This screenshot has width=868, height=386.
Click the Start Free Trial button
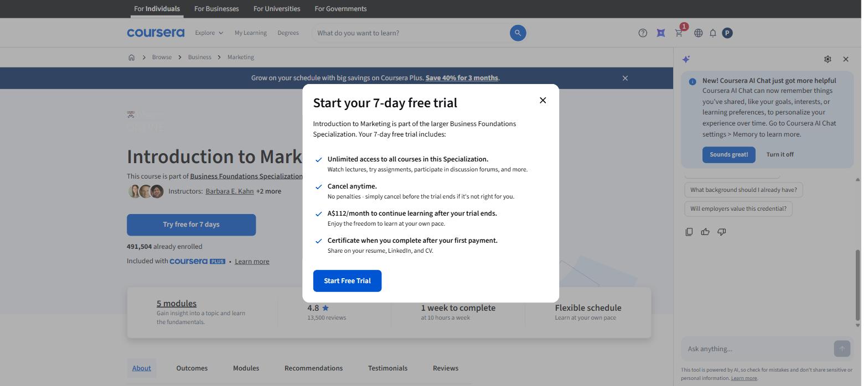point(347,281)
